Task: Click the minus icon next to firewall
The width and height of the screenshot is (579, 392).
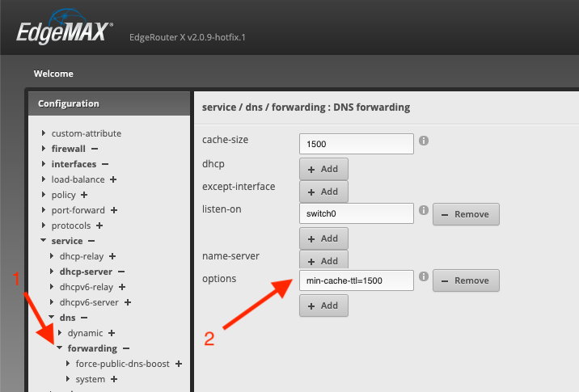Action: 95,149
